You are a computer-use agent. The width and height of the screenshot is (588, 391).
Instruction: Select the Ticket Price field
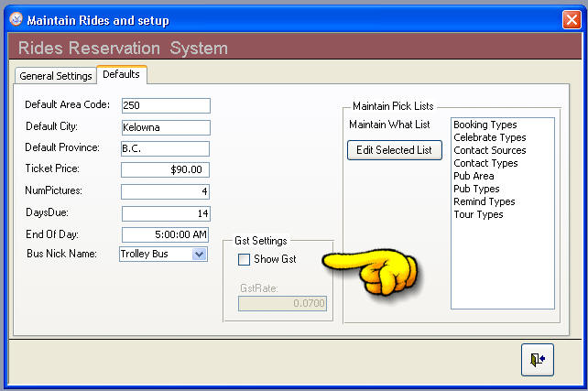click(165, 169)
